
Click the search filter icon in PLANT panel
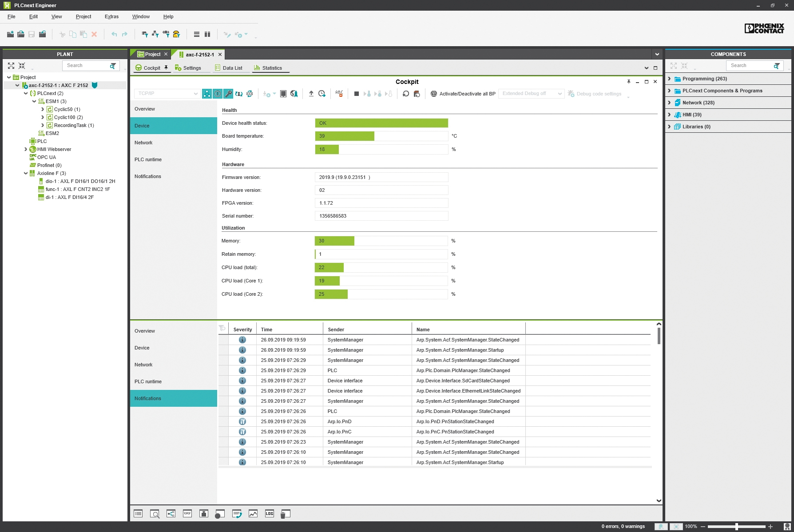click(x=113, y=66)
